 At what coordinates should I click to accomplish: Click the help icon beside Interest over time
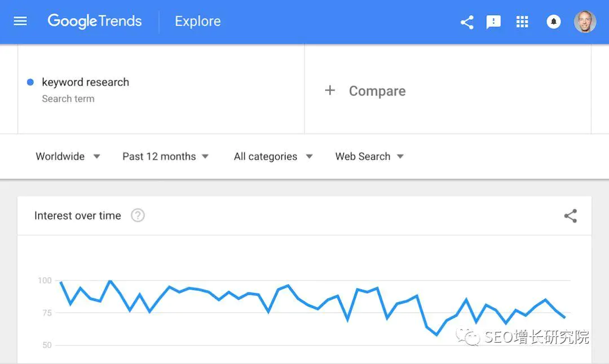pyautogui.click(x=138, y=215)
